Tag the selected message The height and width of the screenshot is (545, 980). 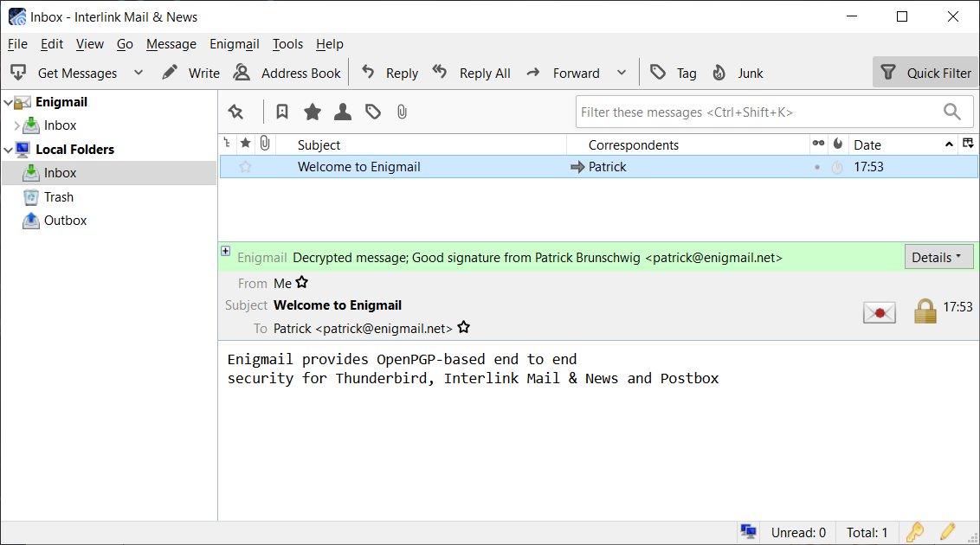pos(674,73)
